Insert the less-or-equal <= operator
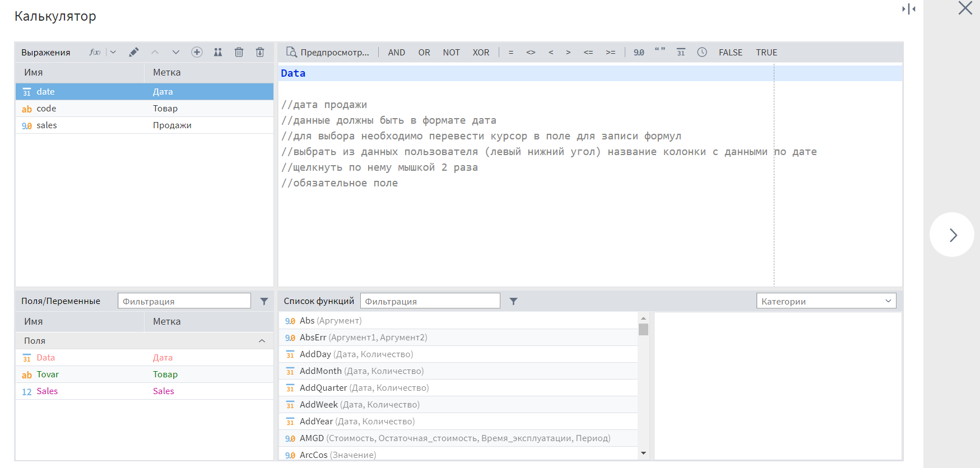Image resolution: width=980 pixels, height=468 pixels. [x=588, y=52]
